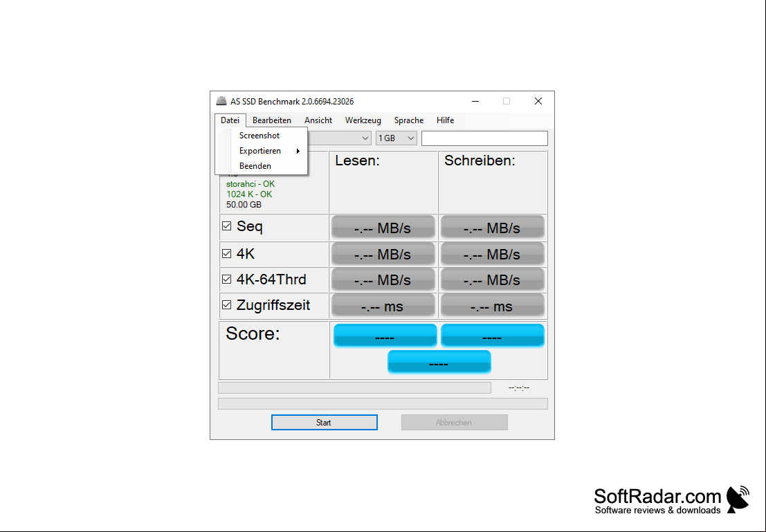Viewport: 766px width, 532px height.
Task: Click the elapsed time '--:--:--' readout
Action: 519,388
